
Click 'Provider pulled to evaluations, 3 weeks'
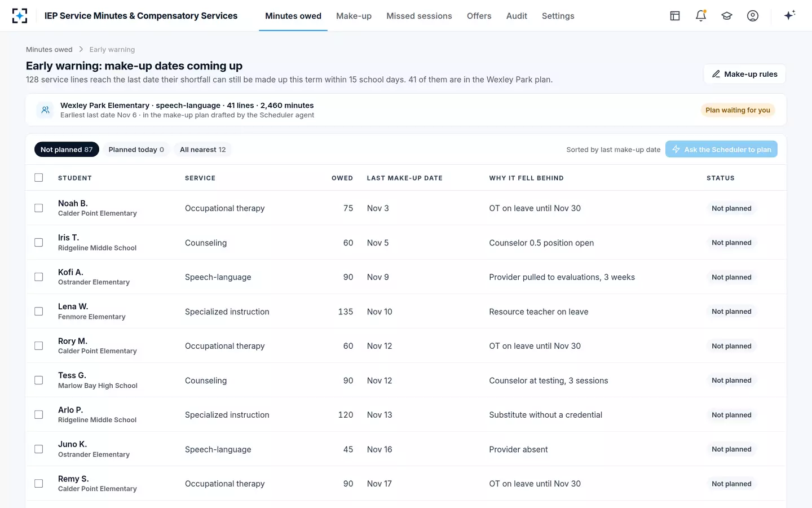(x=562, y=277)
